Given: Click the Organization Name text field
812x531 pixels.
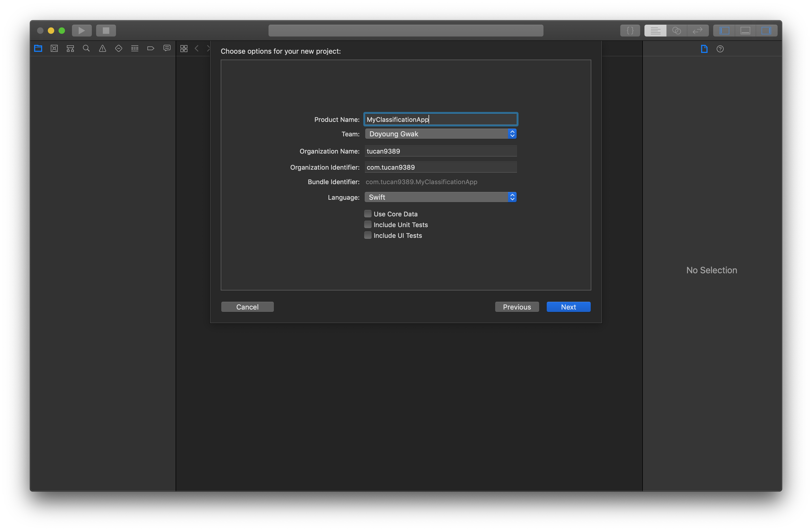Looking at the screenshot, I should [x=440, y=151].
